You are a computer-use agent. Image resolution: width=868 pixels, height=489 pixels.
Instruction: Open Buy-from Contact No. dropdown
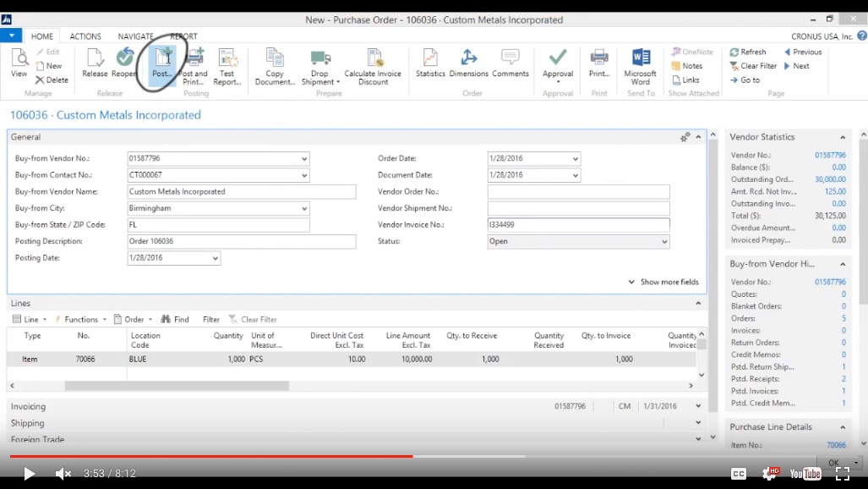coord(304,175)
